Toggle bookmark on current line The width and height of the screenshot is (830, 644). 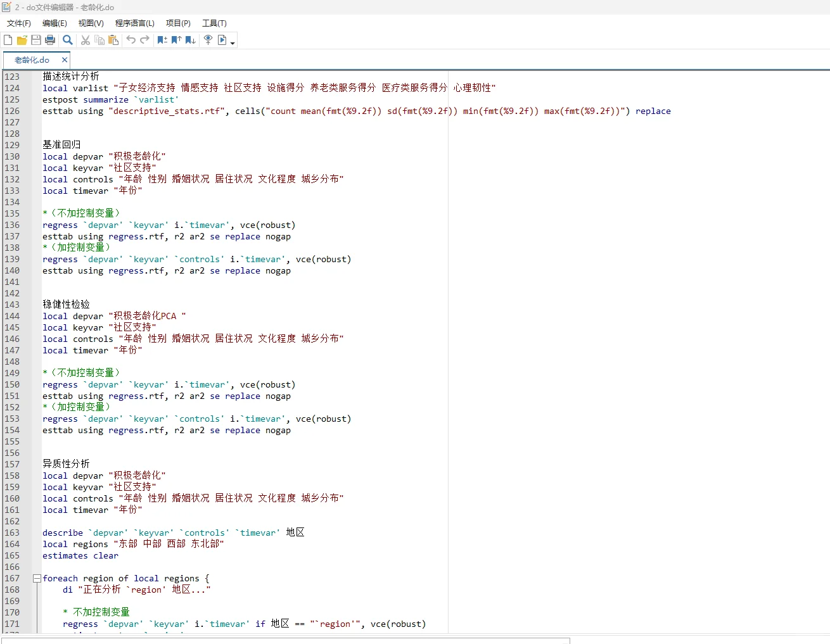[162, 40]
